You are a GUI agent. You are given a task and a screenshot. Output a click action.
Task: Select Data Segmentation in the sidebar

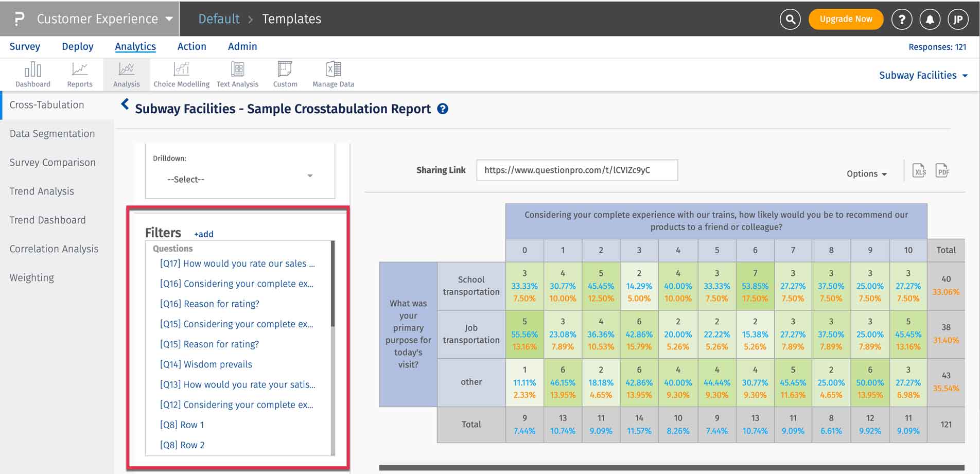(52, 134)
